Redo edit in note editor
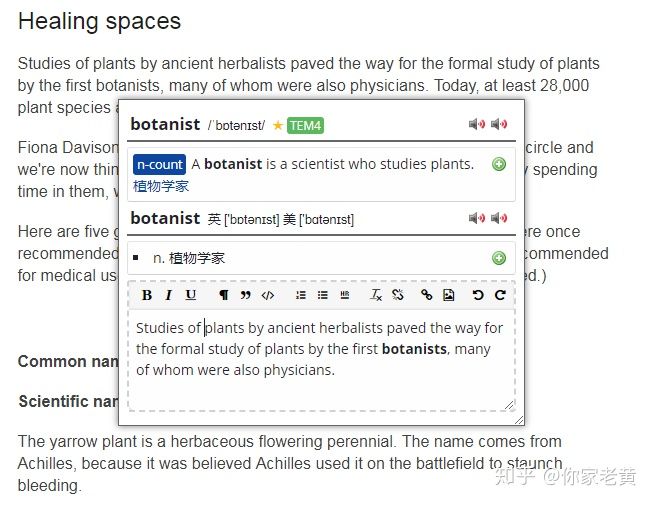This screenshot has height=505, width=653. point(500,295)
